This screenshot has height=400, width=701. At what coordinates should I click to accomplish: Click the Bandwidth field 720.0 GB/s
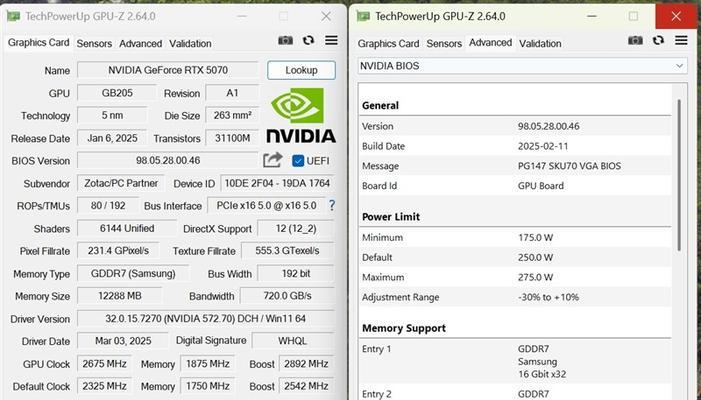click(x=287, y=296)
